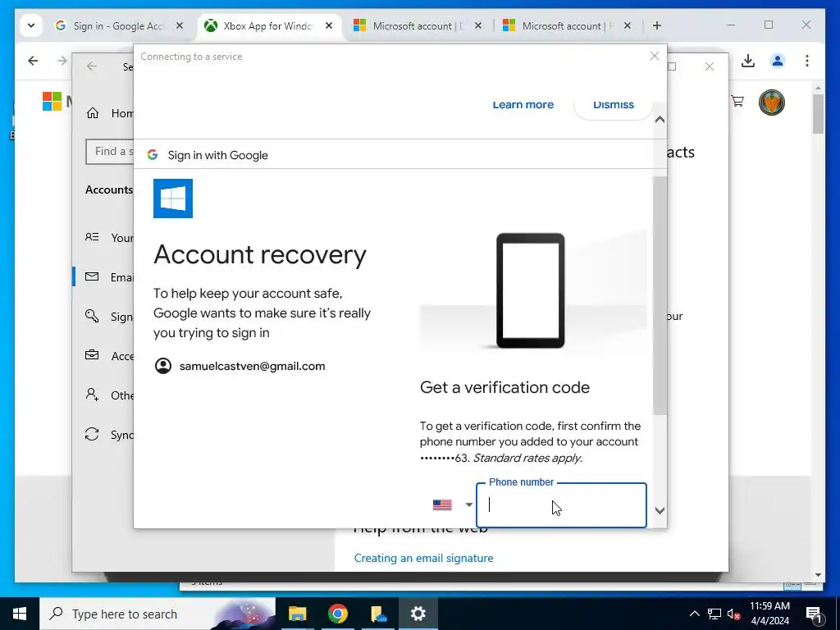Open Settings gear from taskbar
Viewport: 840px width, 630px height.
[x=418, y=614]
